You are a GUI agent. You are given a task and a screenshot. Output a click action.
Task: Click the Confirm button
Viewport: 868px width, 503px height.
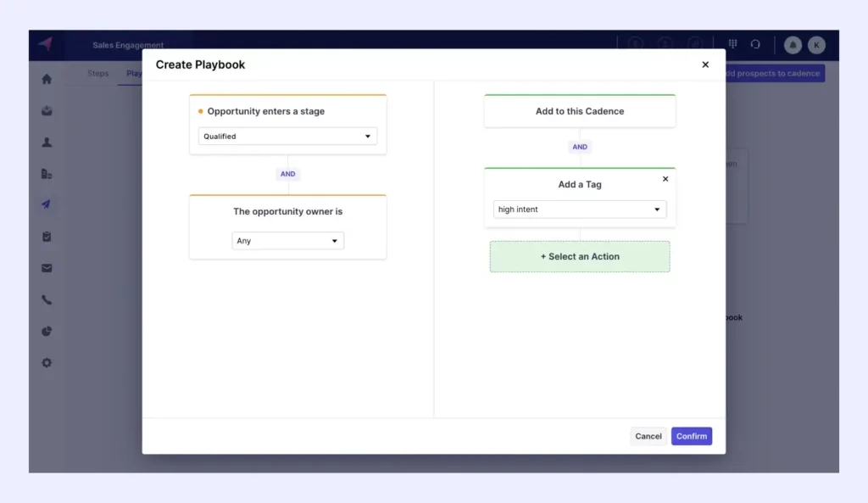click(x=692, y=436)
